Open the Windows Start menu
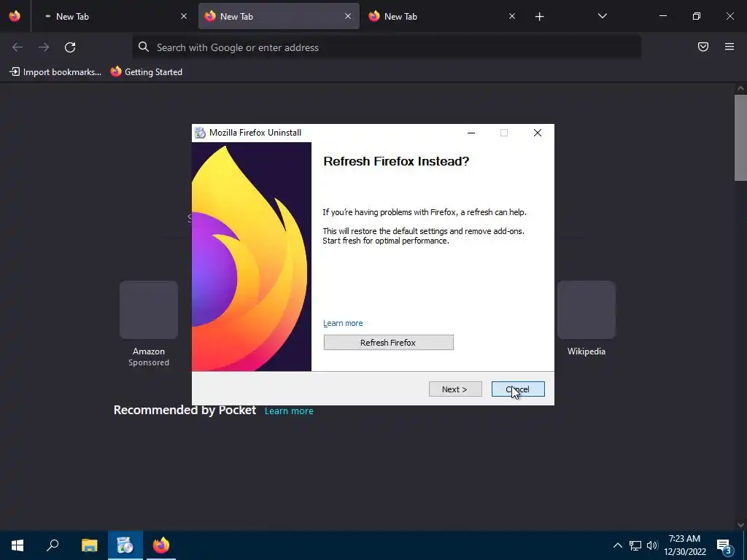This screenshot has height=560, width=747. 18,545
